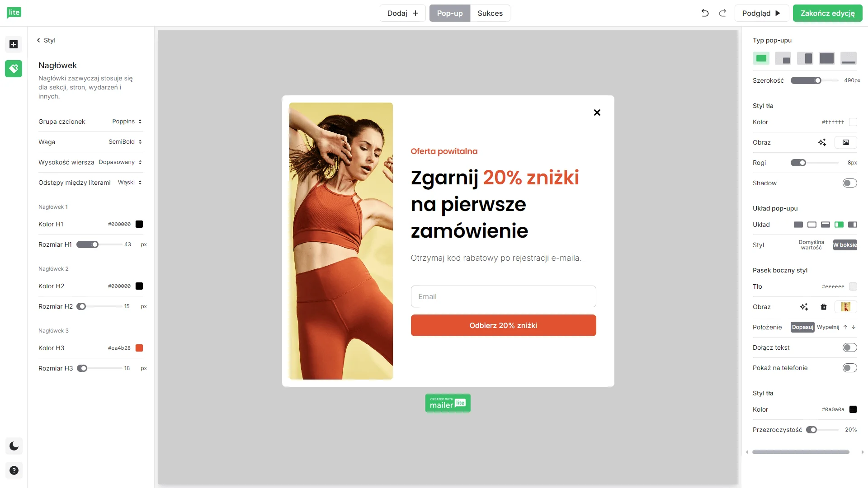Click the Zakończ edycję button
The height and width of the screenshot is (488, 868).
point(827,13)
